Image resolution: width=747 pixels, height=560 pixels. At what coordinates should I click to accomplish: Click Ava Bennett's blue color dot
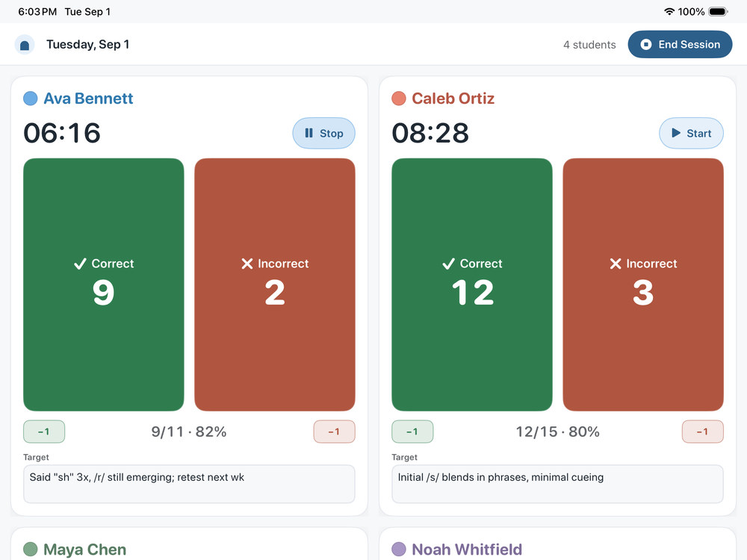coord(31,99)
